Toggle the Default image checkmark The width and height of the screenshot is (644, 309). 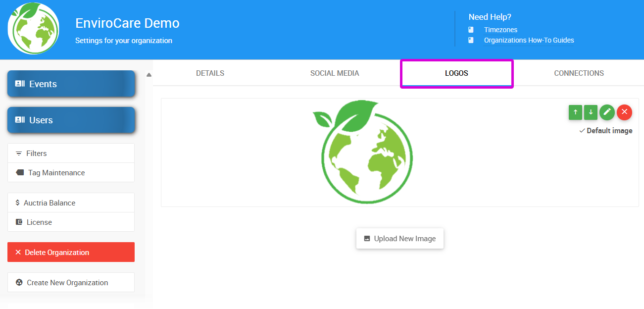[582, 130]
